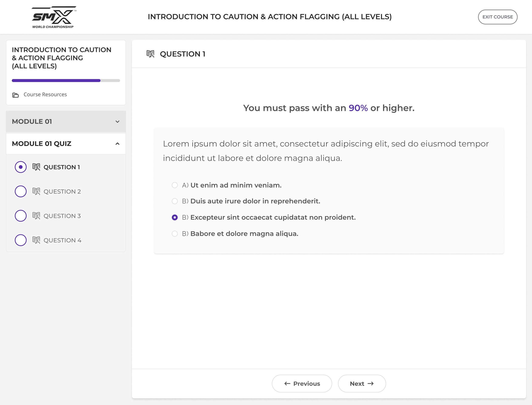Screen dimensions: 532x405
Task: Expand the Module 01 section chevron
Action: click(117, 122)
